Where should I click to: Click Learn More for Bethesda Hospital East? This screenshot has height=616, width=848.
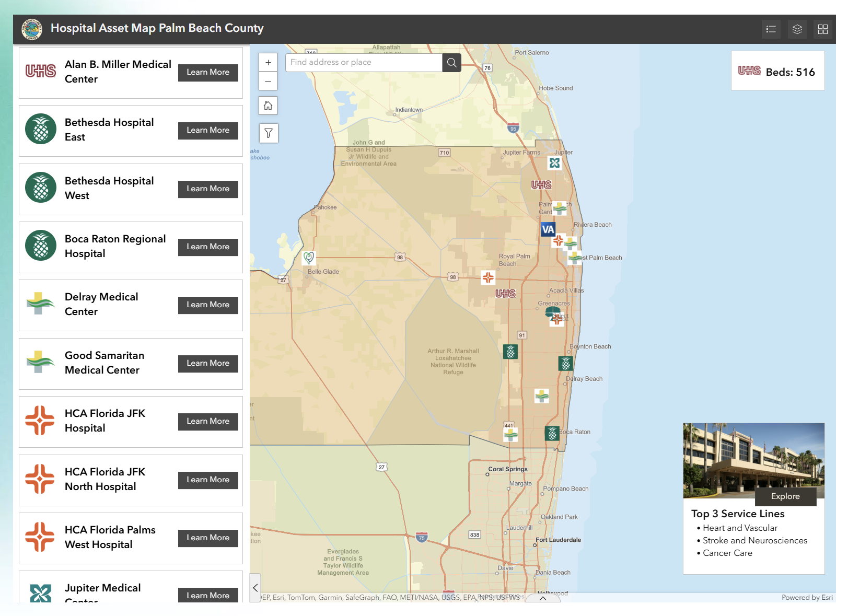point(207,130)
